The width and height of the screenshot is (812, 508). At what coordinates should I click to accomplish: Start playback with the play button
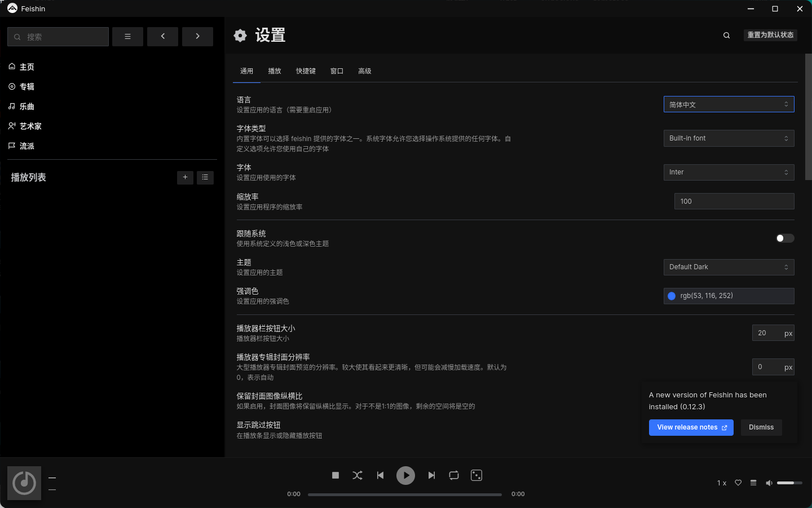tap(406, 475)
